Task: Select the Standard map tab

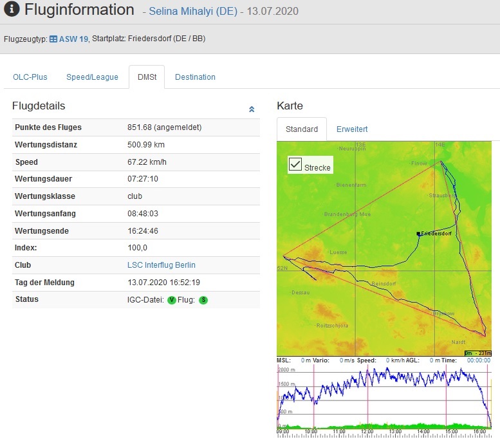Action: 302,129
